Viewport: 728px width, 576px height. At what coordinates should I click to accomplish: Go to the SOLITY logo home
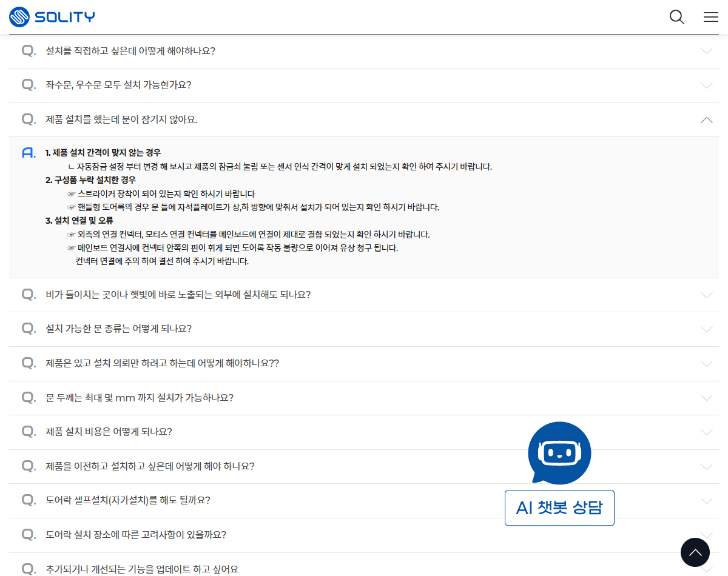pyautogui.click(x=52, y=17)
